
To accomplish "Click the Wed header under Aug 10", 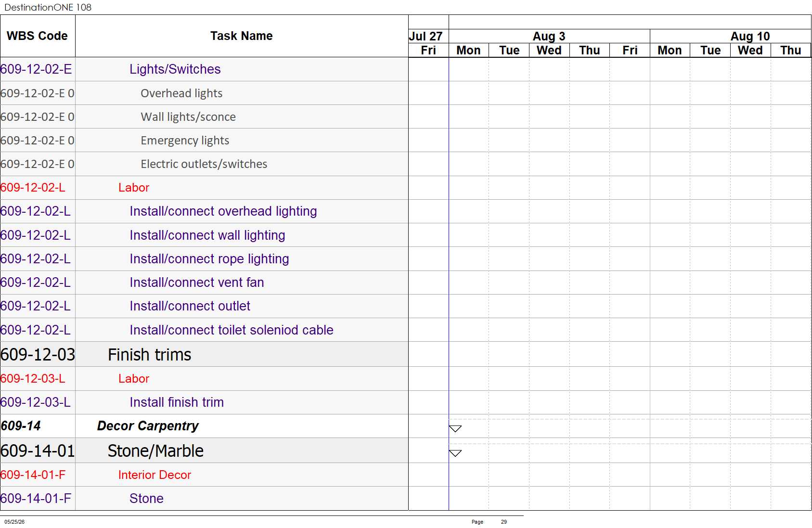I will click(750, 51).
